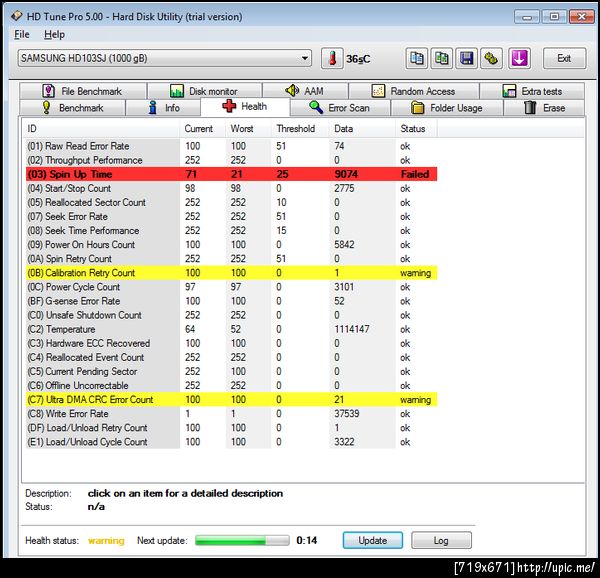600x578 pixels.
Task: Select the Reallocated Sector Count row
Action: click(232, 202)
